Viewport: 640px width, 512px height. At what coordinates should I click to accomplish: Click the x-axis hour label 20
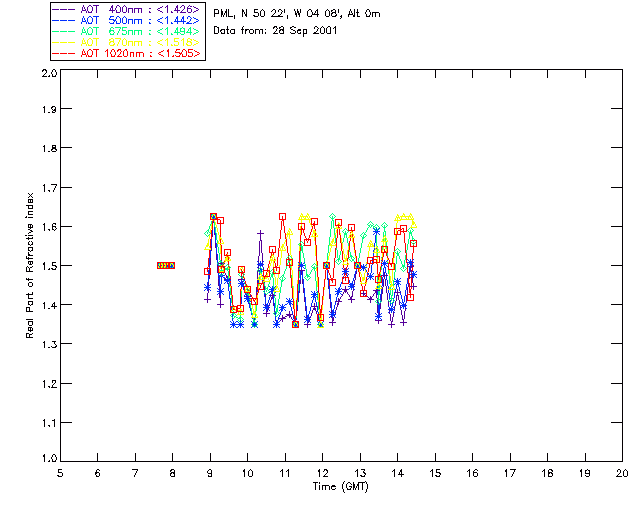[622, 473]
